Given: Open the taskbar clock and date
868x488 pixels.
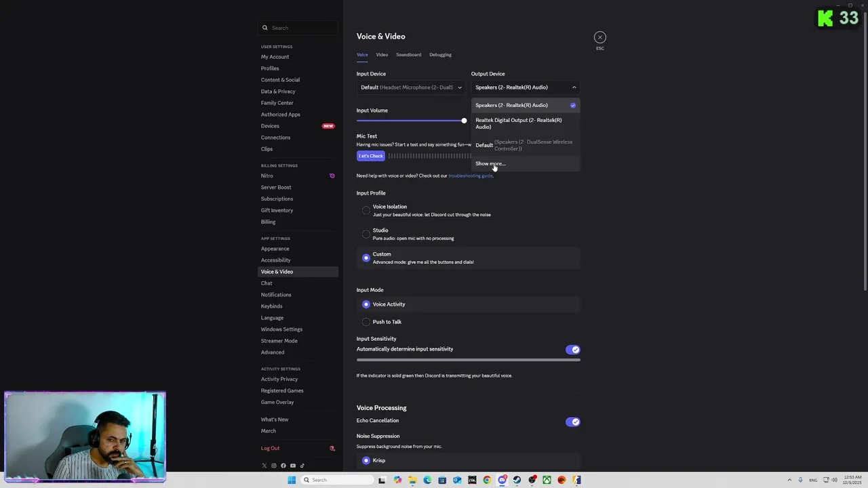Looking at the screenshot, I should pos(852,480).
